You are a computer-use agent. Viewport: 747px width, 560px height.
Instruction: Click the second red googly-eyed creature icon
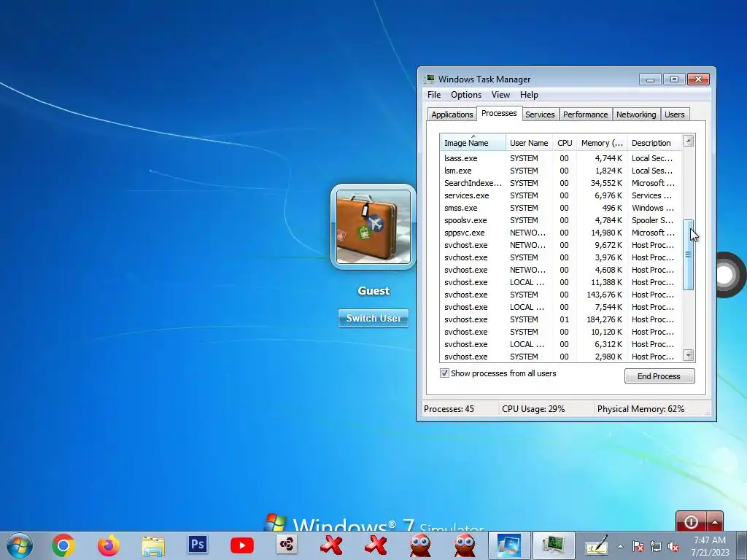(x=465, y=545)
